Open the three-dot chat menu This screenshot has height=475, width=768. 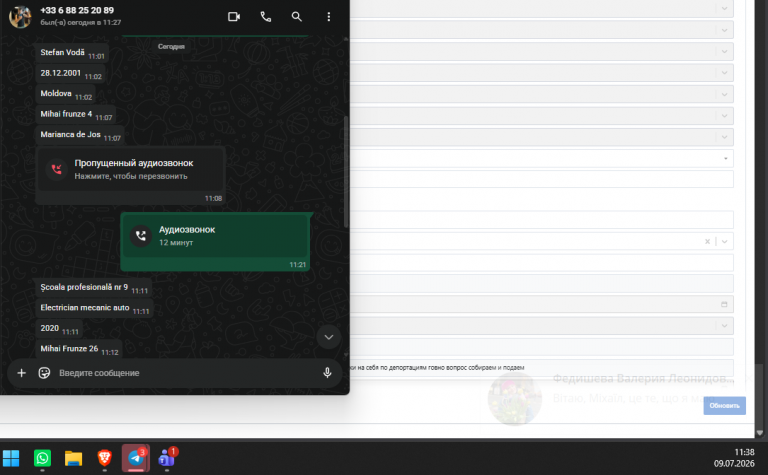(x=329, y=17)
